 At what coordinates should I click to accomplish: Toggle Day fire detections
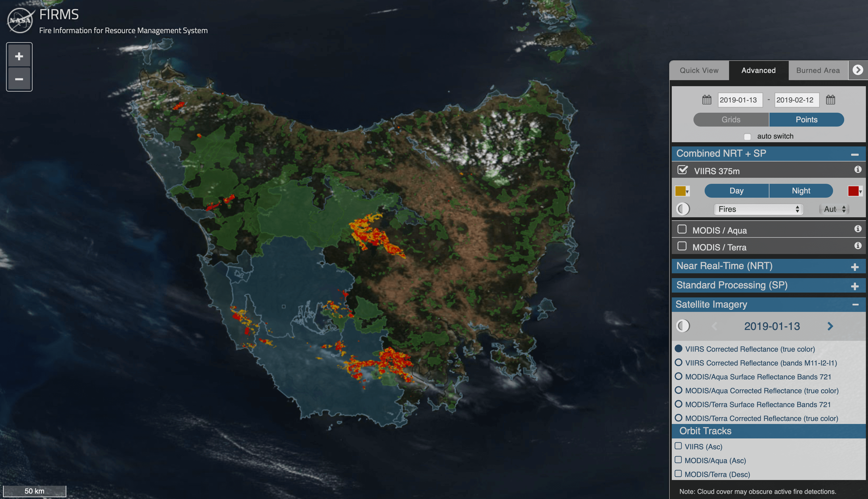click(736, 190)
